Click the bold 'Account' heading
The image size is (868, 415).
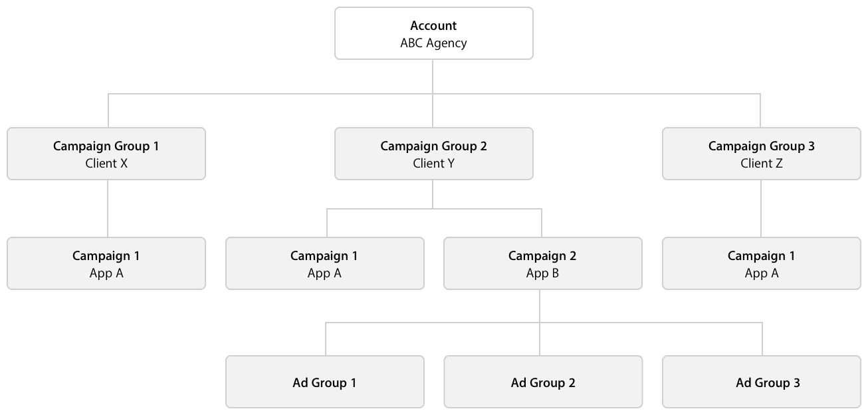(433, 26)
